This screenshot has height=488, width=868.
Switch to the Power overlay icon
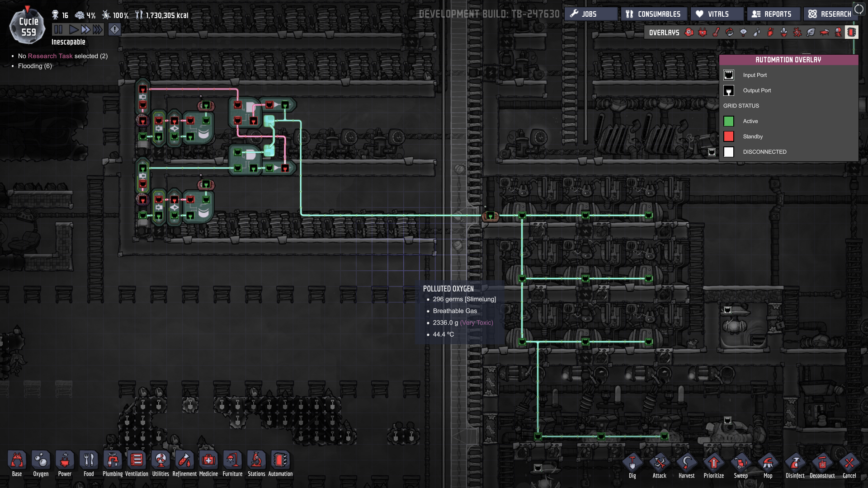pyautogui.click(x=703, y=33)
